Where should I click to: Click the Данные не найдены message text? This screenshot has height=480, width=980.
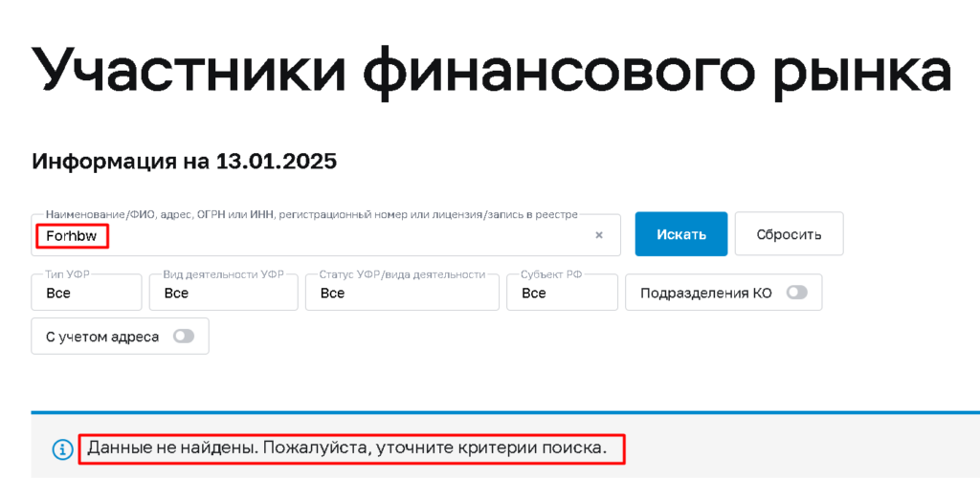[x=347, y=447]
